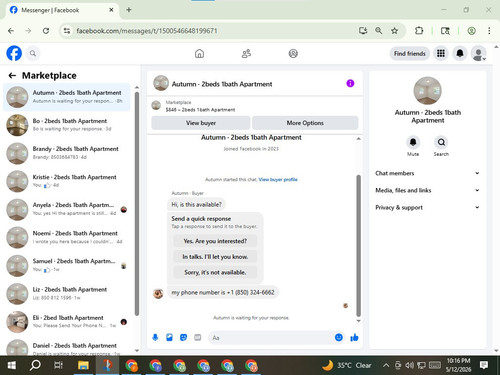
Task: Search in conversation icon
Action: 441,143
